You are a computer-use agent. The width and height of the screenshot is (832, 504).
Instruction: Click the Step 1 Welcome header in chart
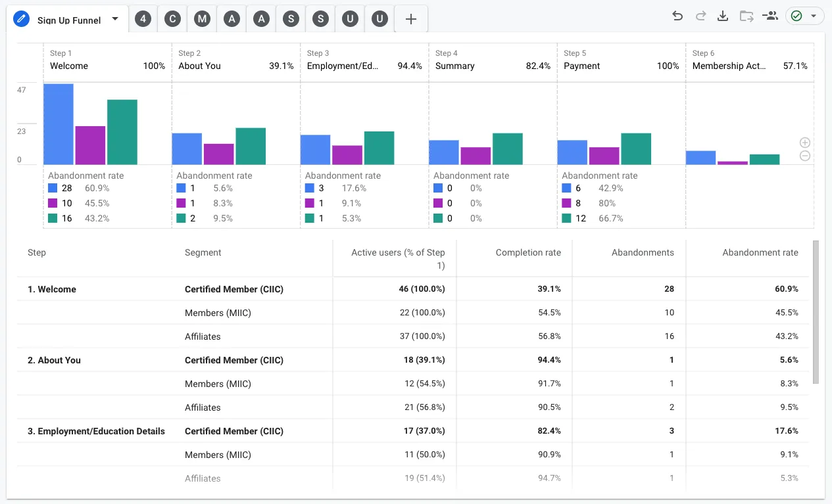click(x=107, y=60)
